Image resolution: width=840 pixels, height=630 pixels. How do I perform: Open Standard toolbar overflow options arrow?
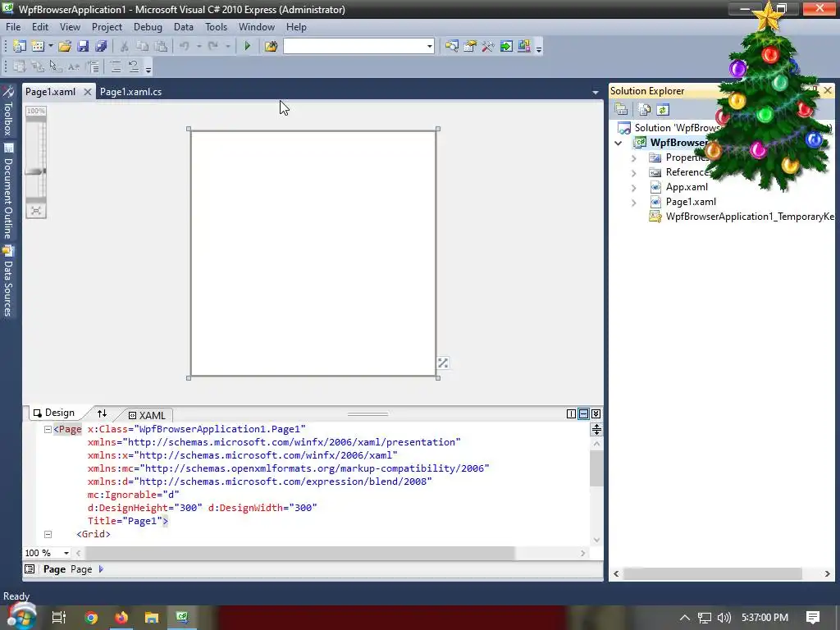point(539,48)
